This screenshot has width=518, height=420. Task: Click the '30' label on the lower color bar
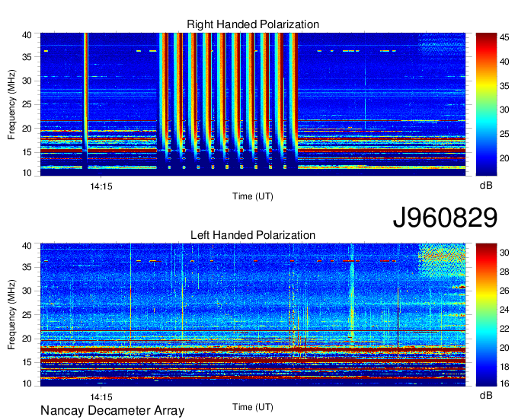tap(504, 253)
